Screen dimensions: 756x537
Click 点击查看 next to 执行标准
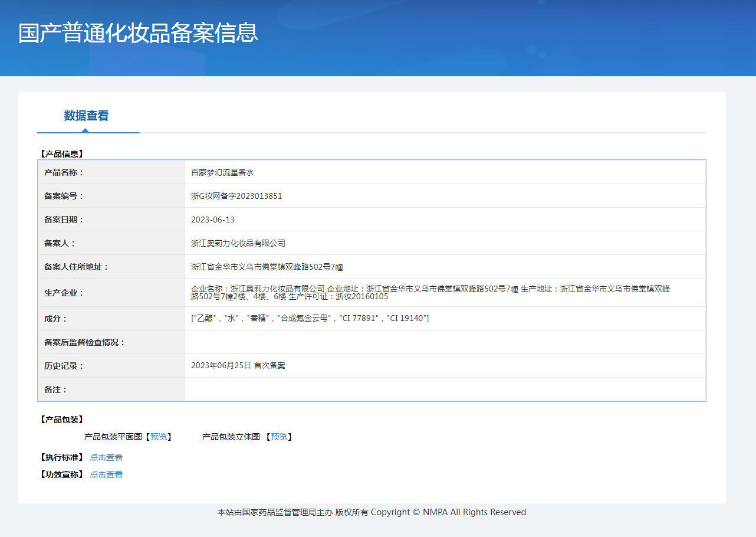(x=106, y=457)
